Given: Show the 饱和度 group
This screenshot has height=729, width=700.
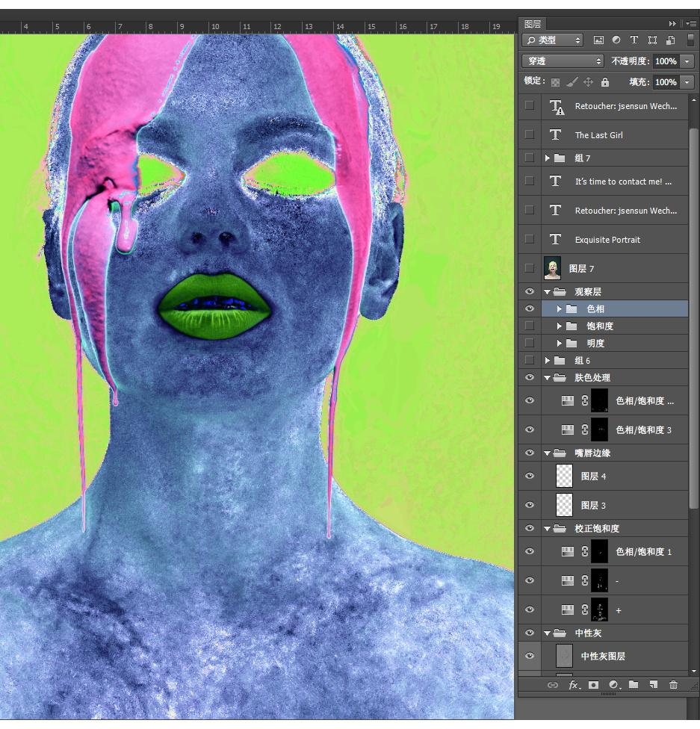Looking at the screenshot, I should pyautogui.click(x=530, y=326).
